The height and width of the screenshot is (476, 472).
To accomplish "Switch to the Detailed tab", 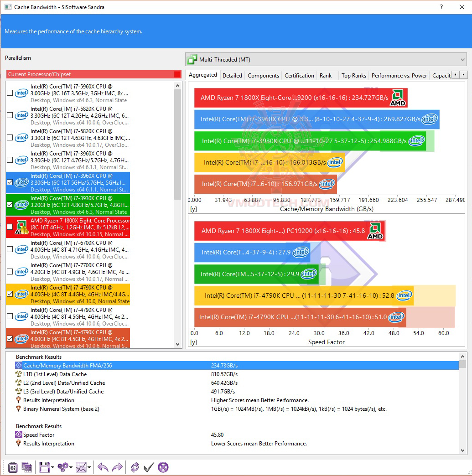I will 233,76.
